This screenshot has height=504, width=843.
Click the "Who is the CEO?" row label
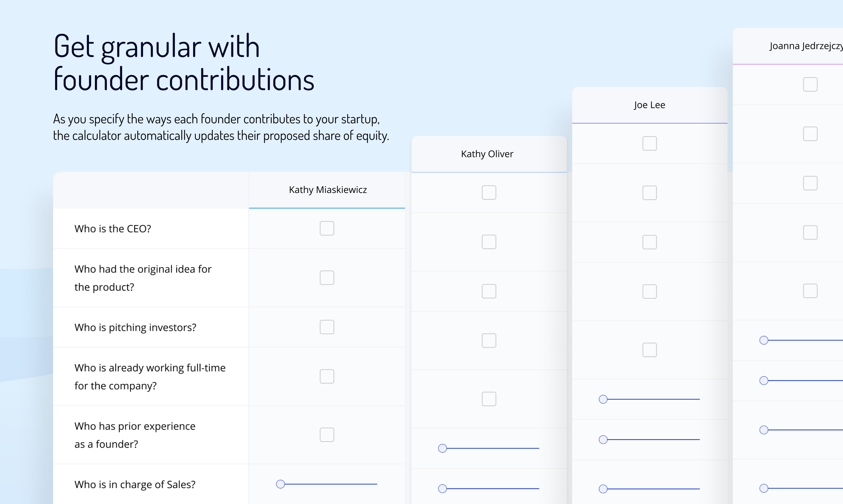tap(113, 228)
